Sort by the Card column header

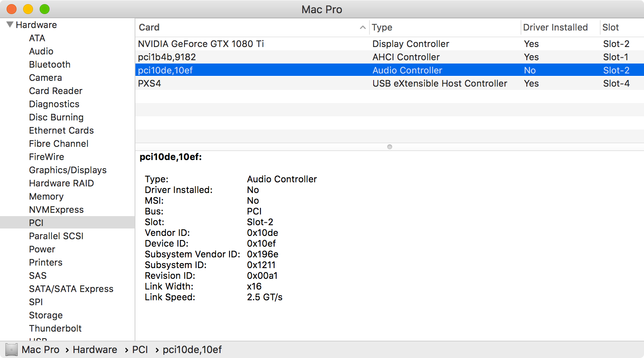[x=252, y=27]
